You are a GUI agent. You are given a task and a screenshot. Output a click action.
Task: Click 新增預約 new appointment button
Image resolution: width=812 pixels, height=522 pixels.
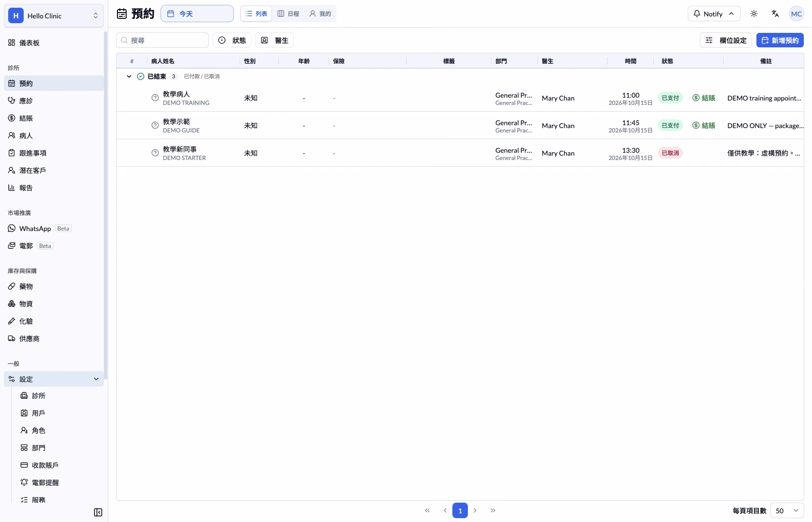pos(780,40)
